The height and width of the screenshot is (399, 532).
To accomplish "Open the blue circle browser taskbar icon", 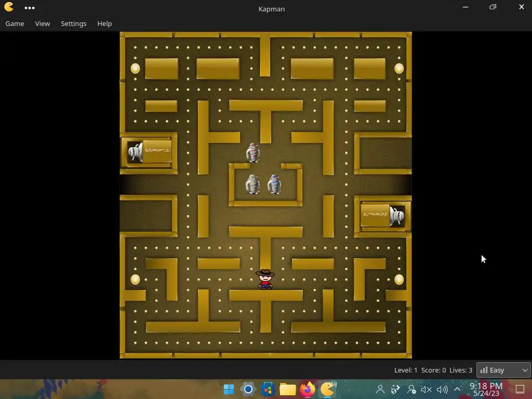I will pos(248,390).
